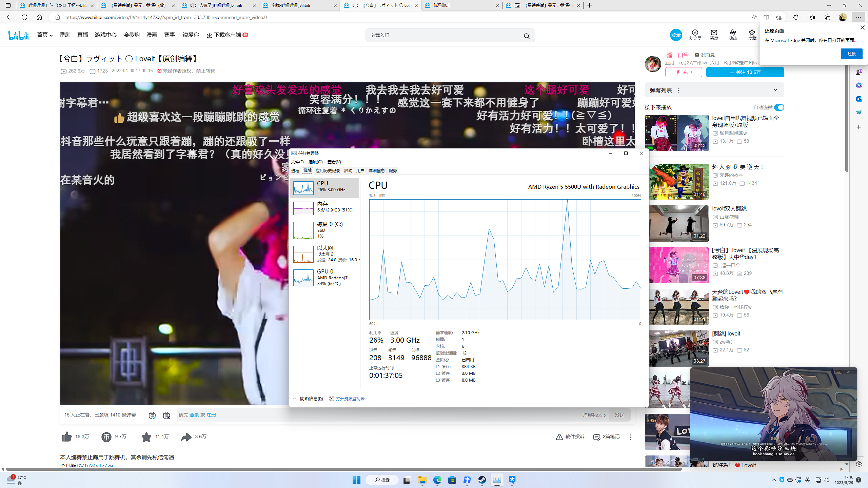The width and height of the screenshot is (868, 488).
Task: Select GPU 0 in performance sidebar
Action: (x=324, y=277)
